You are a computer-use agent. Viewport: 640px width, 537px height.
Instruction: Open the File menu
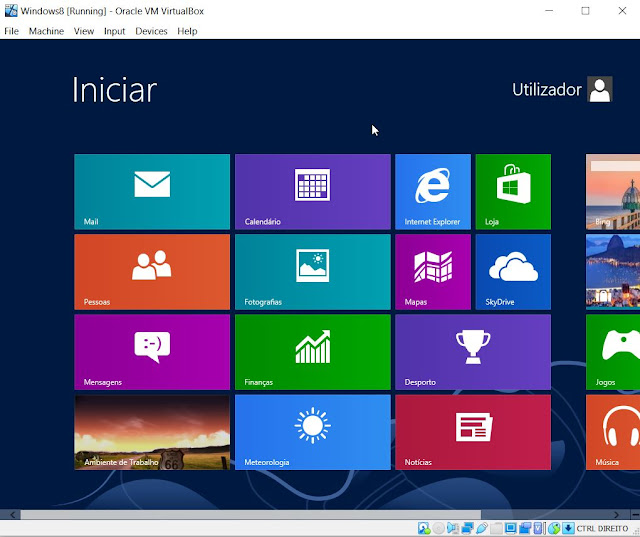[x=11, y=31]
